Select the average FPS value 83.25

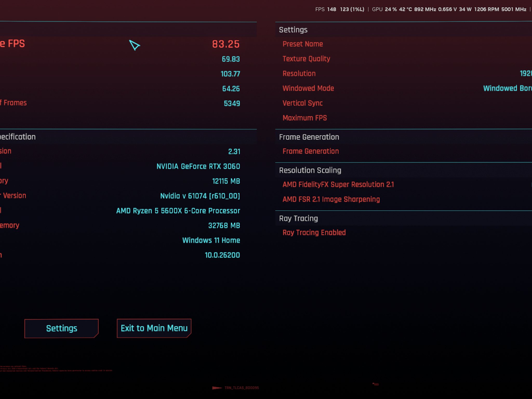226,44
